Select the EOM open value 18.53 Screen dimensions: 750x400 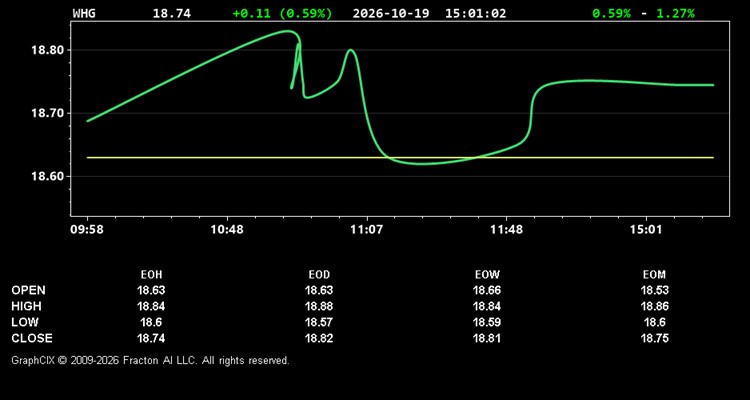(654, 290)
